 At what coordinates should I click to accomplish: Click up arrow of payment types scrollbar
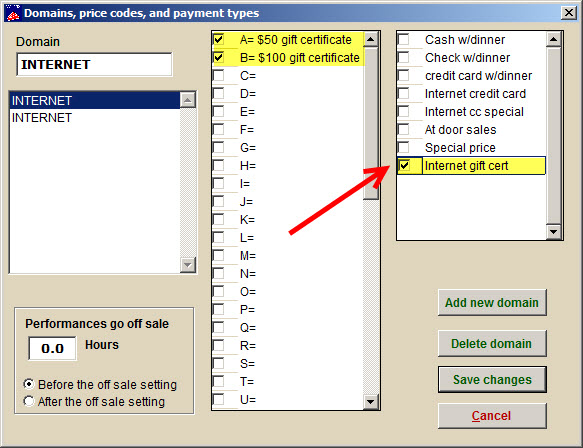pos(554,39)
